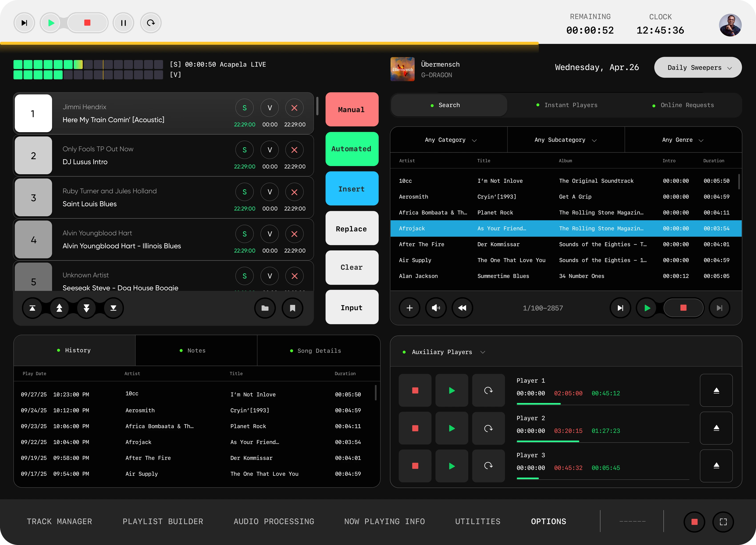Click the Replace button
The height and width of the screenshot is (545, 756).
352,228
